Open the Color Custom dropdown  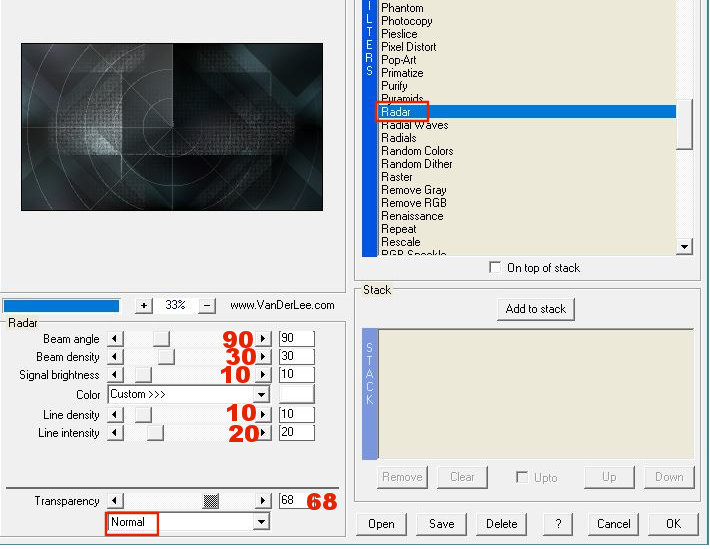[x=262, y=394]
